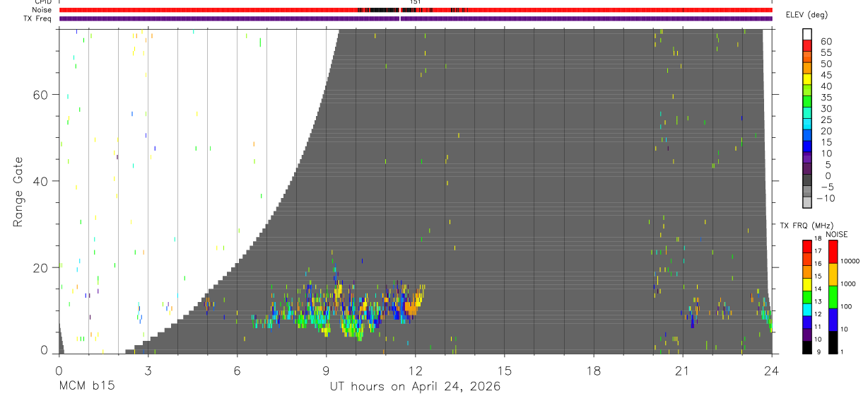This screenshot has width=868, height=401.
Task: Click the Range Gate tick label '40'
Action: [40, 181]
